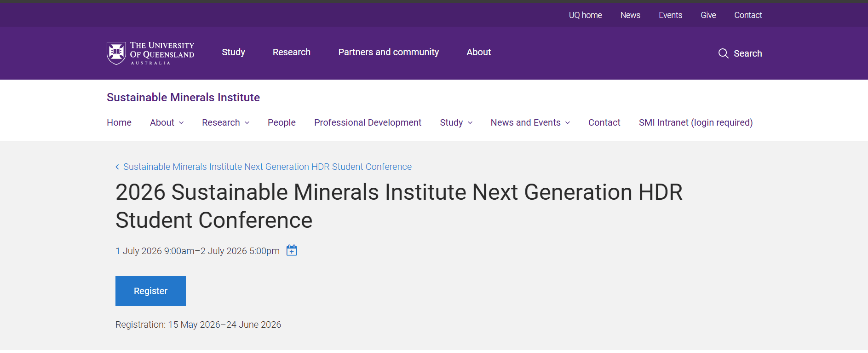The height and width of the screenshot is (353, 868).
Task: Expand the About submenu chevron in Institute navigation
Action: pos(181,123)
